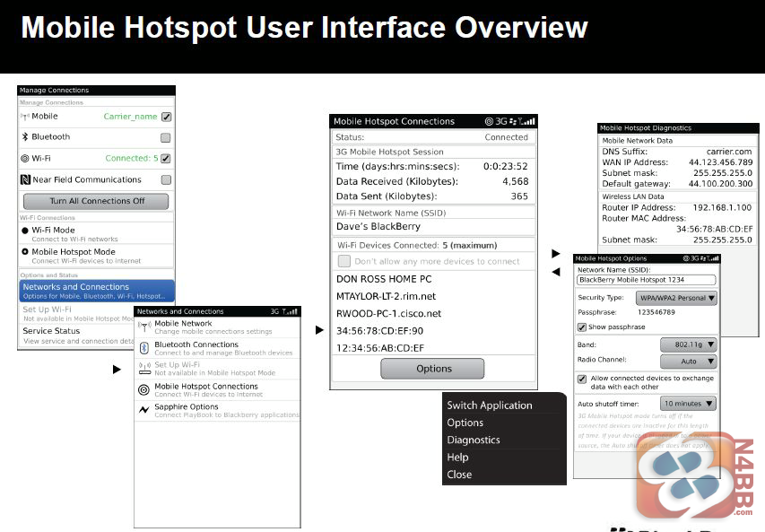Enable Near Field Communications checkbox

(167, 180)
